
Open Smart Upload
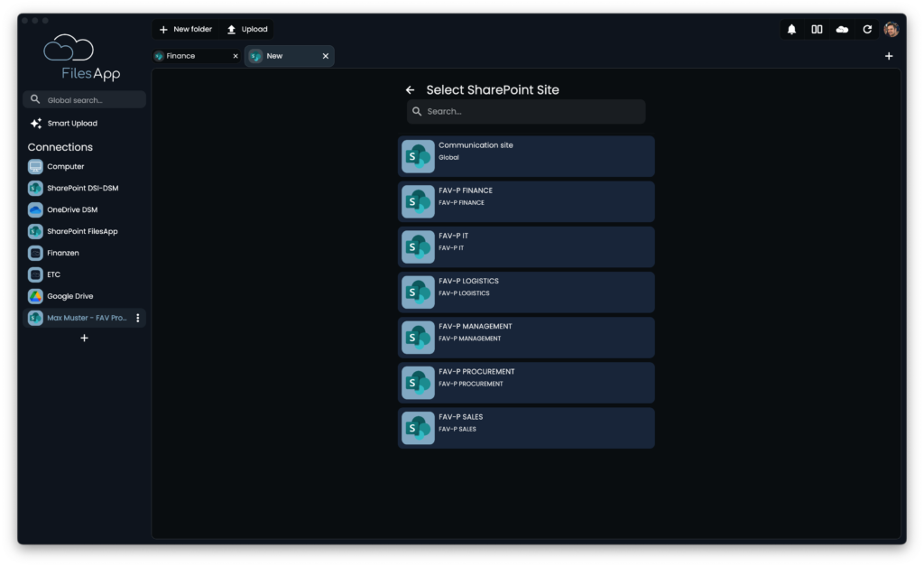coord(64,124)
